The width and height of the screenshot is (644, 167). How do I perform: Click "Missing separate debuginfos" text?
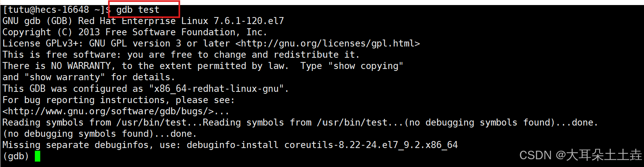[x=75, y=145]
